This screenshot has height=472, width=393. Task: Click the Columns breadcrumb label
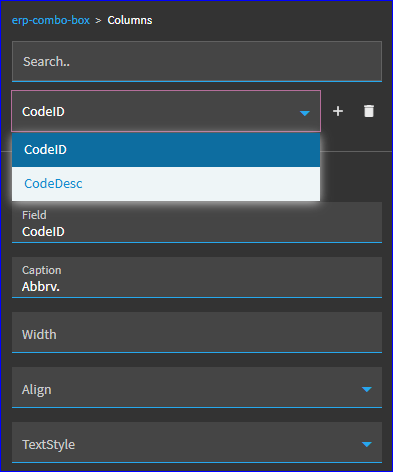click(130, 20)
